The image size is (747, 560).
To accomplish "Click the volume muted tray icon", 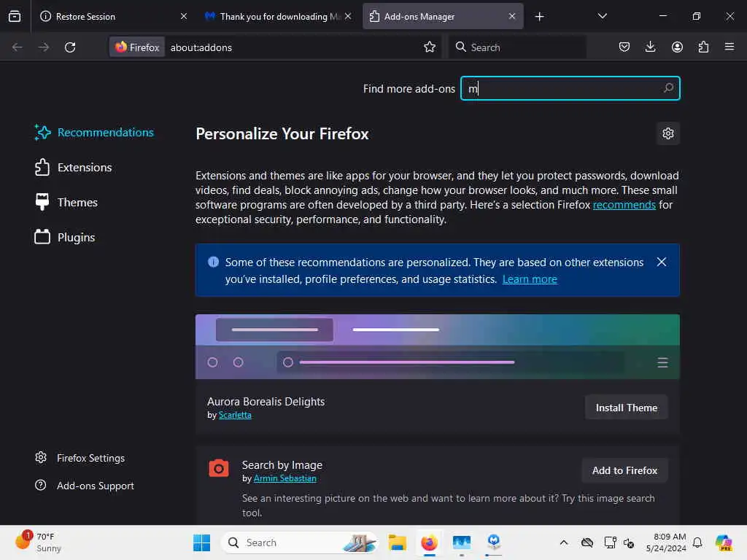I will pos(629,542).
